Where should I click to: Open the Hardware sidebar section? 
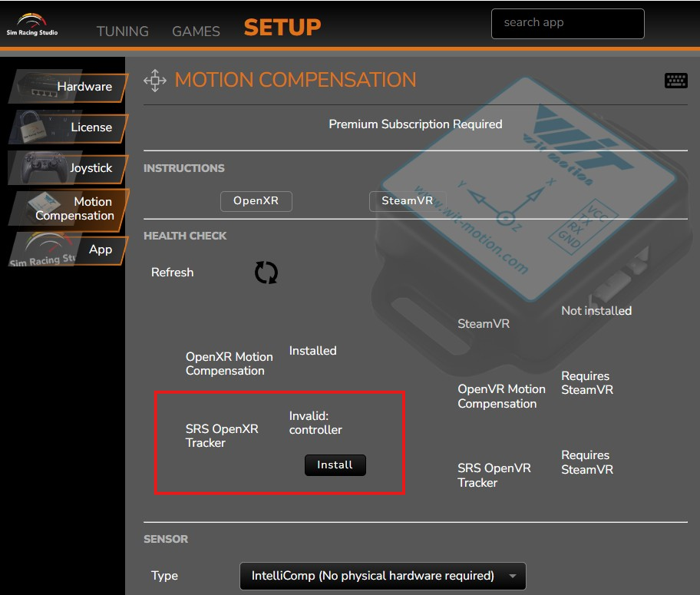(x=68, y=86)
